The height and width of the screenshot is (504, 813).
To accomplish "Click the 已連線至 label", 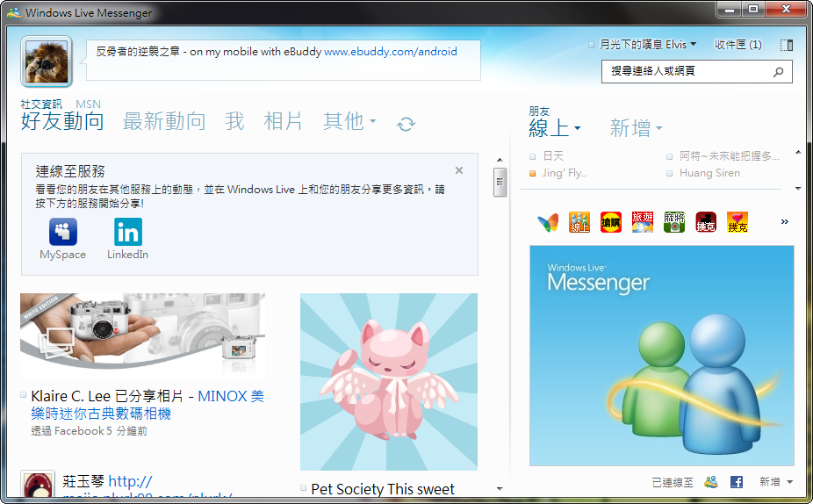I will coord(673,482).
